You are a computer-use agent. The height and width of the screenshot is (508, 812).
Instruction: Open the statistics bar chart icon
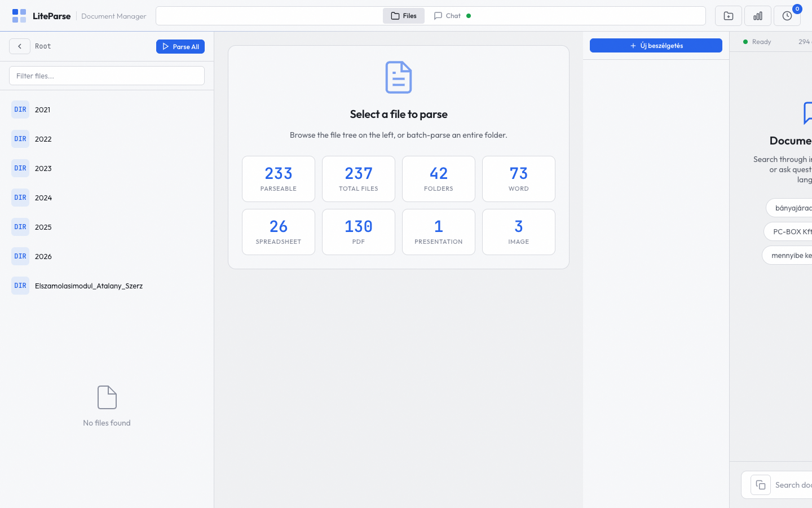pyautogui.click(x=758, y=16)
